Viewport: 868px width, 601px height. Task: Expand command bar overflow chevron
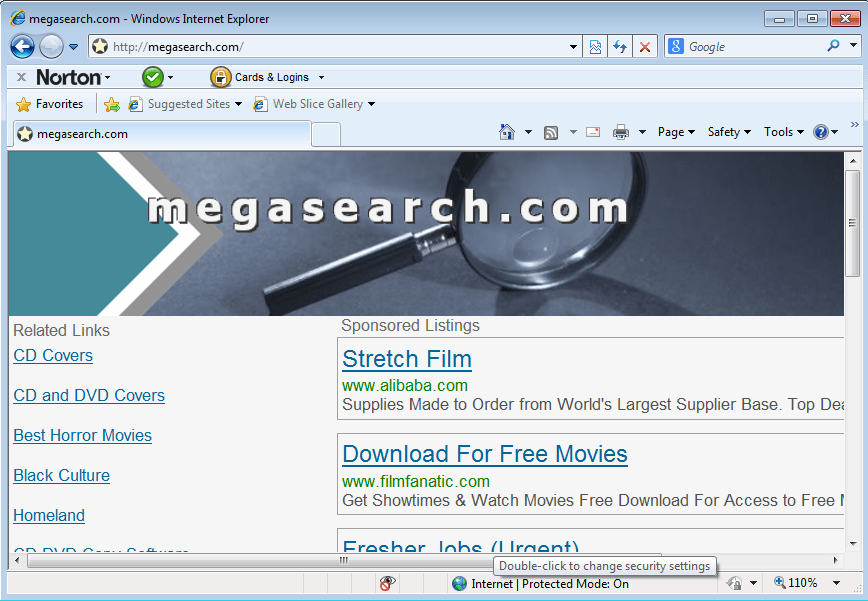point(854,125)
